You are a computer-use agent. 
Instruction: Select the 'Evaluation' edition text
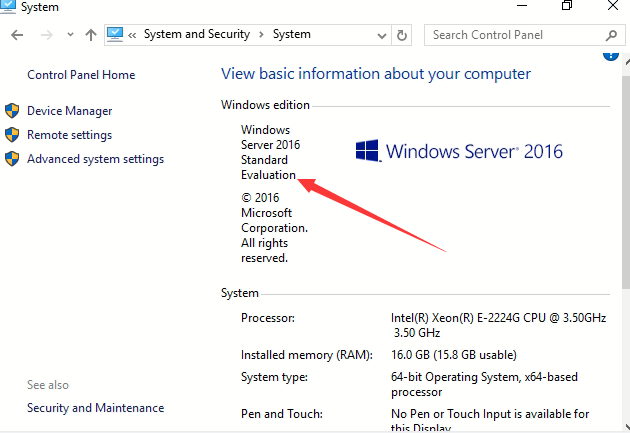tap(268, 175)
